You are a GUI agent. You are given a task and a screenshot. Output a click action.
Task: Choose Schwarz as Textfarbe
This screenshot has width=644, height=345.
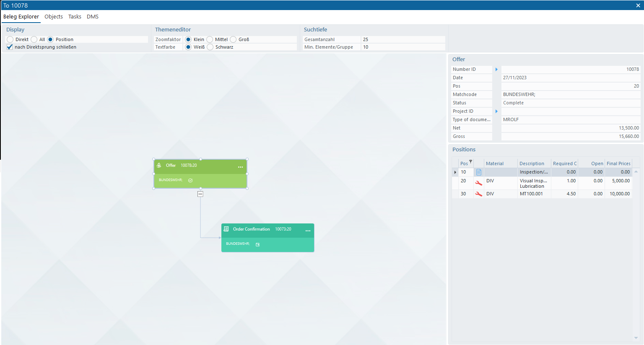click(210, 47)
